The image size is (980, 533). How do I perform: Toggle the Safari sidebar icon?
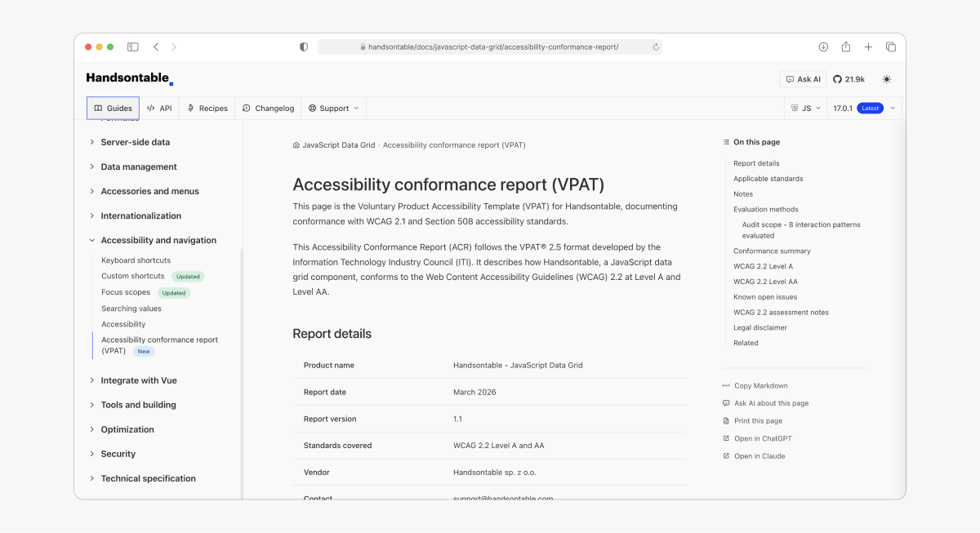click(133, 47)
